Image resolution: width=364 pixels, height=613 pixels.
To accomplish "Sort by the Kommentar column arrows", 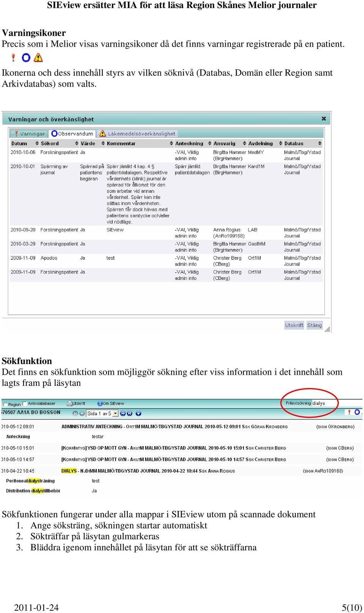I will point(171,143).
